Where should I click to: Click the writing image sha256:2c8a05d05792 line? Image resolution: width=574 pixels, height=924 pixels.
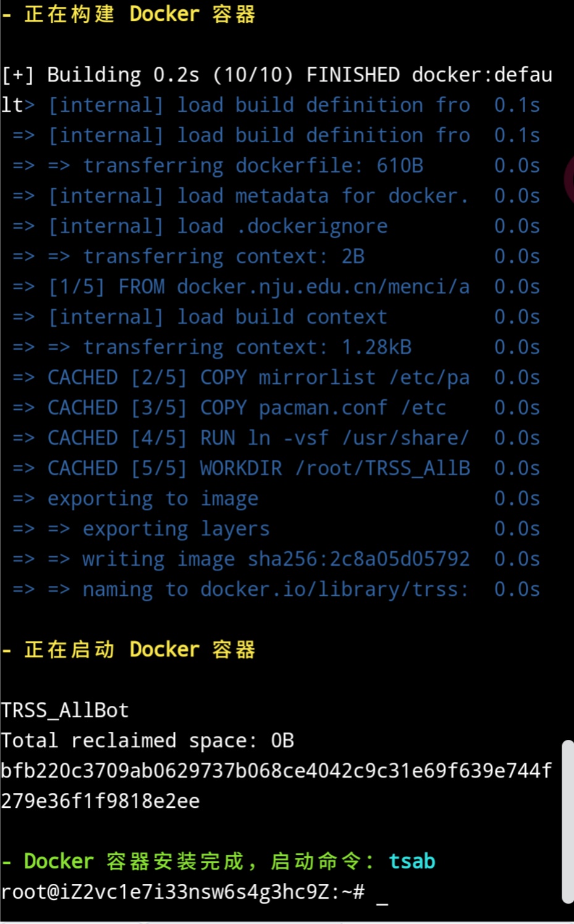coord(276,559)
